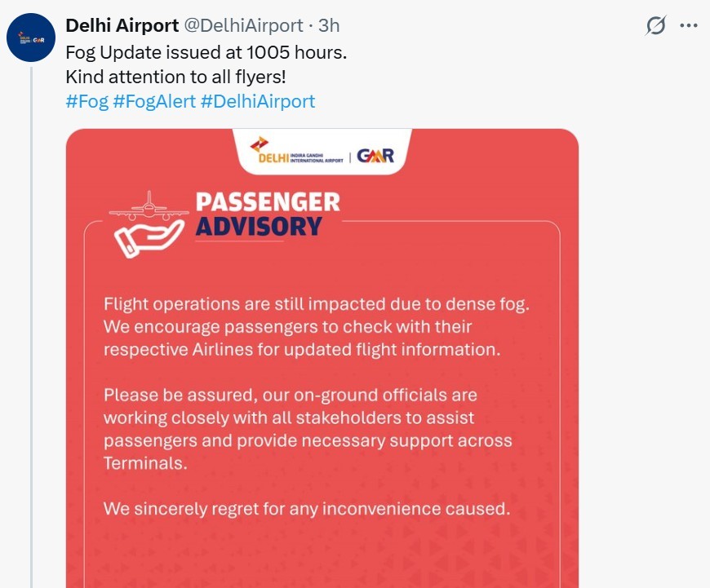
Task: Click the vertical thread line under the avatar
Action: pos(31,326)
